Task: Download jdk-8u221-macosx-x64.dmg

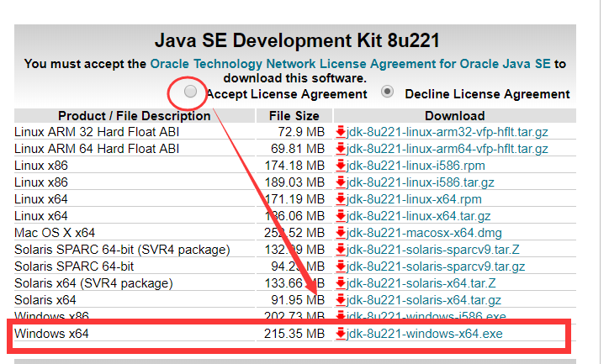Action: point(424,233)
